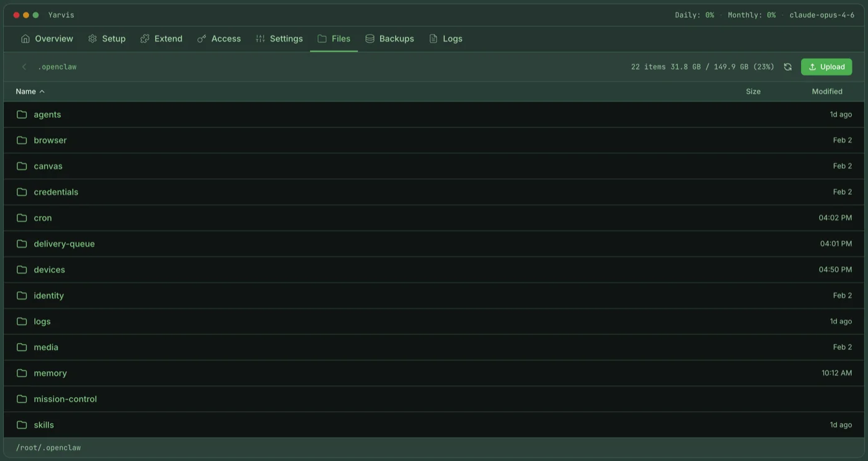Click the document icon next to Logs
Image resolution: width=868 pixels, height=461 pixels.
click(433, 38)
